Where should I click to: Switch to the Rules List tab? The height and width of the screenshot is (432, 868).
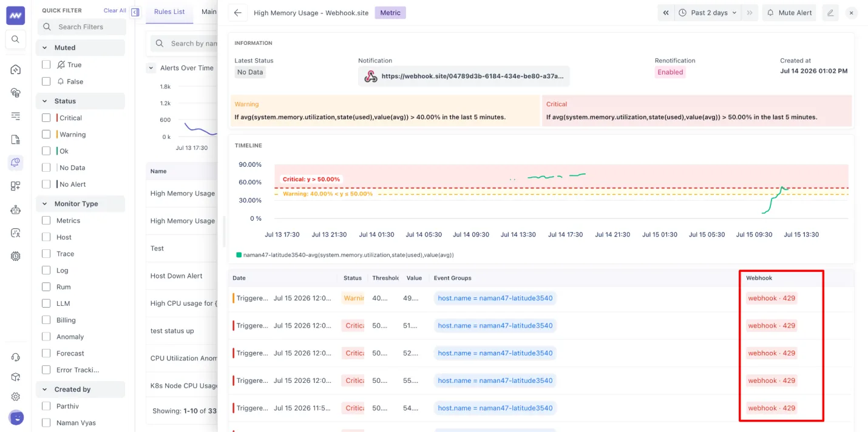[x=169, y=12]
